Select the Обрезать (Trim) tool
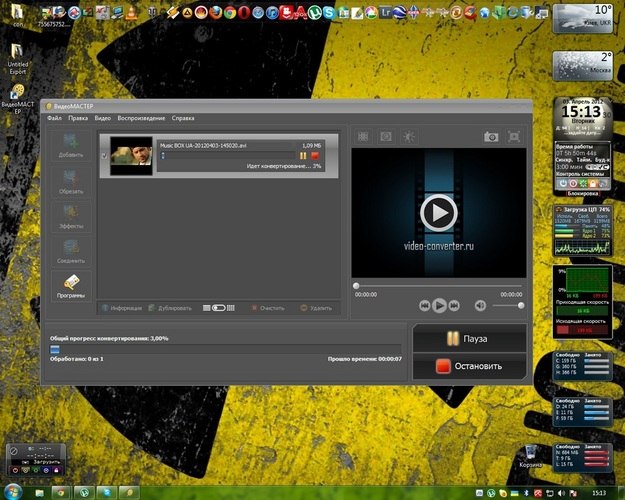This screenshot has height=500, width=625. (71, 182)
